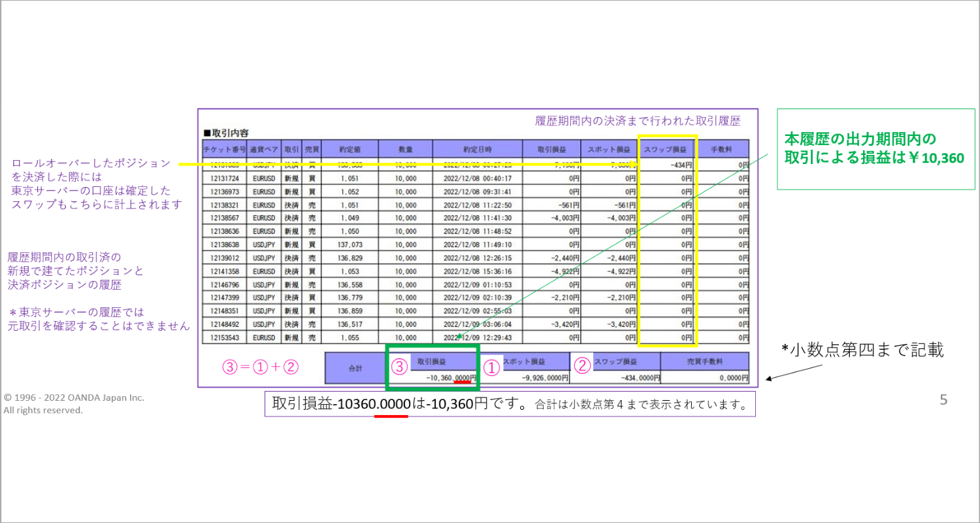Click the 136,859 price cell

pyautogui.click(x=351, y=311)
